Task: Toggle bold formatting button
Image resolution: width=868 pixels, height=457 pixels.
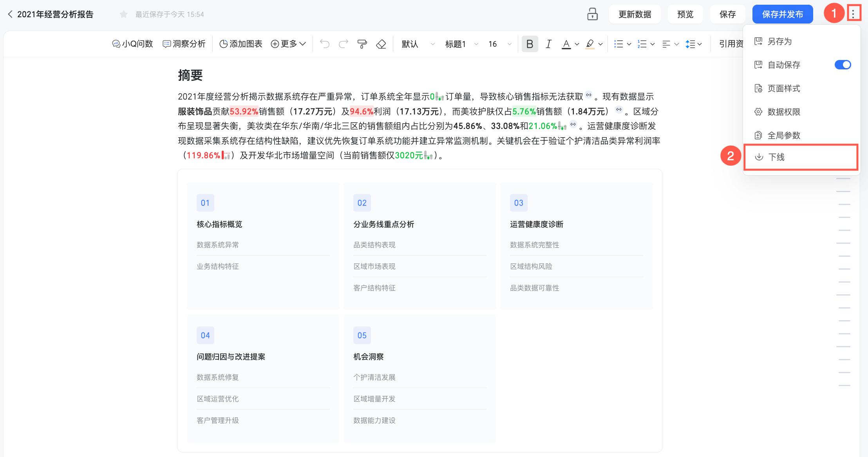Action: click(x=530, y=44)
